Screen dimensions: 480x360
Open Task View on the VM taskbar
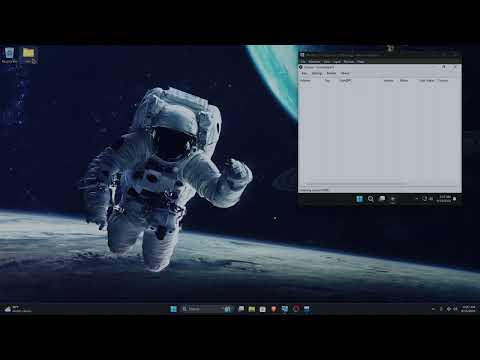click(x=382, y=199)
